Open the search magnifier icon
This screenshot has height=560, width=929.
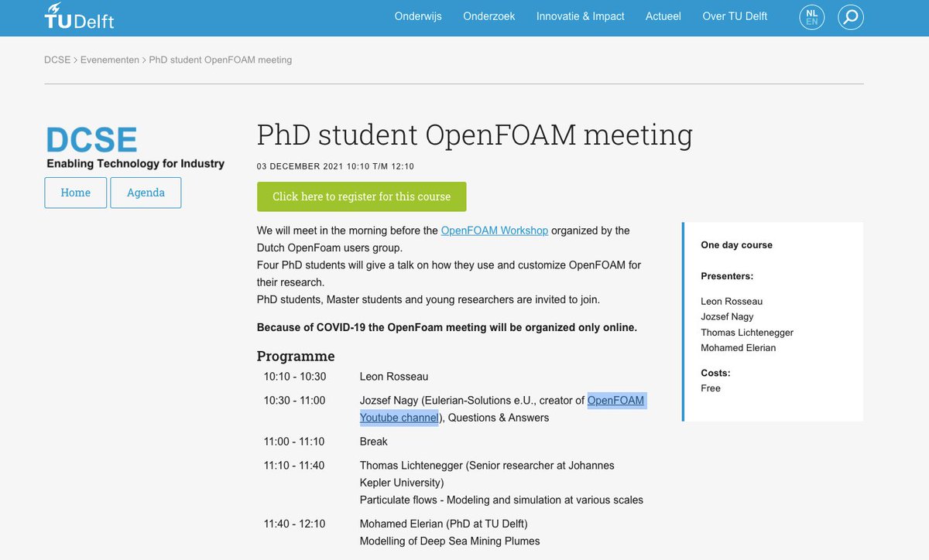coord(851,17)
